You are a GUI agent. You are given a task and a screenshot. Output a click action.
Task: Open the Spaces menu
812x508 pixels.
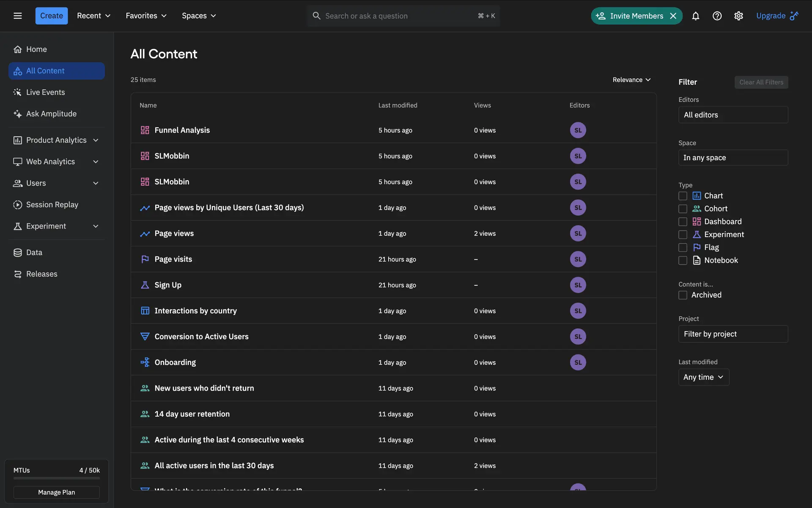pos(199,16)
